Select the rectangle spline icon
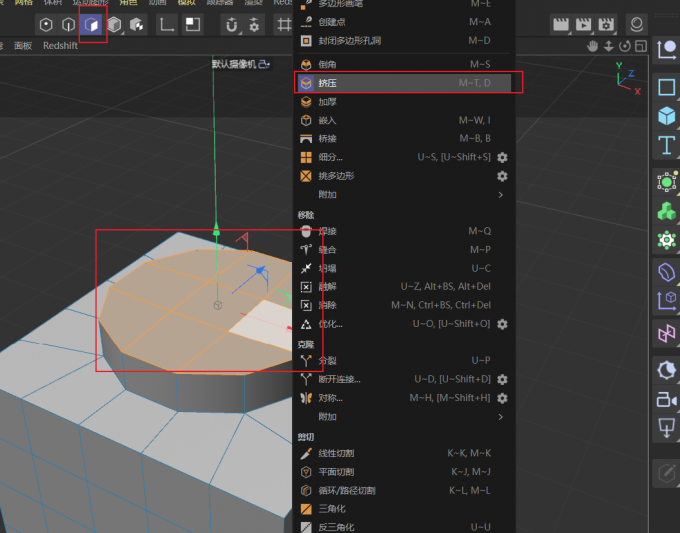 pyautogui.click(x=667, y=87)
